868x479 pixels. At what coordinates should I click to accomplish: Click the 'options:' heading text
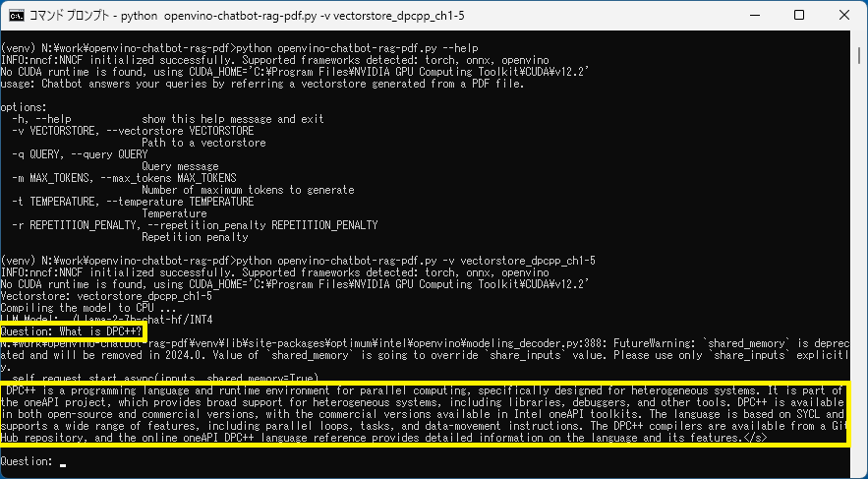[24, 107]
